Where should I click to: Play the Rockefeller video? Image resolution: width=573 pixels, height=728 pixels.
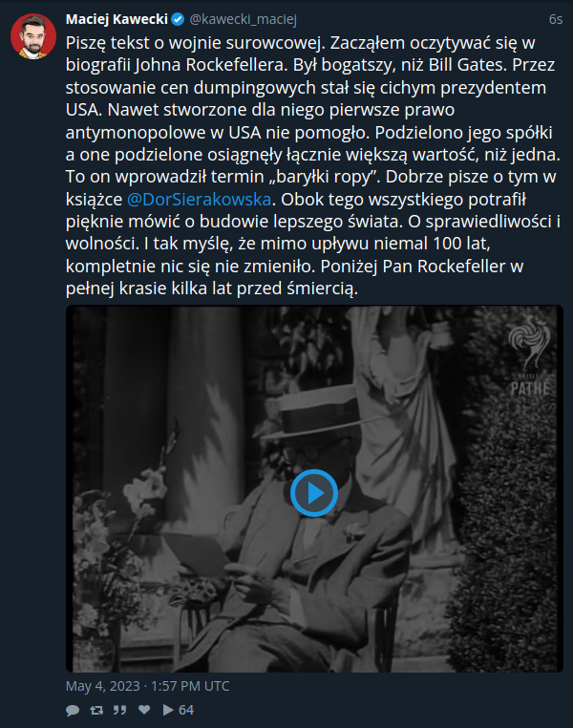click(x=314, y=493)
